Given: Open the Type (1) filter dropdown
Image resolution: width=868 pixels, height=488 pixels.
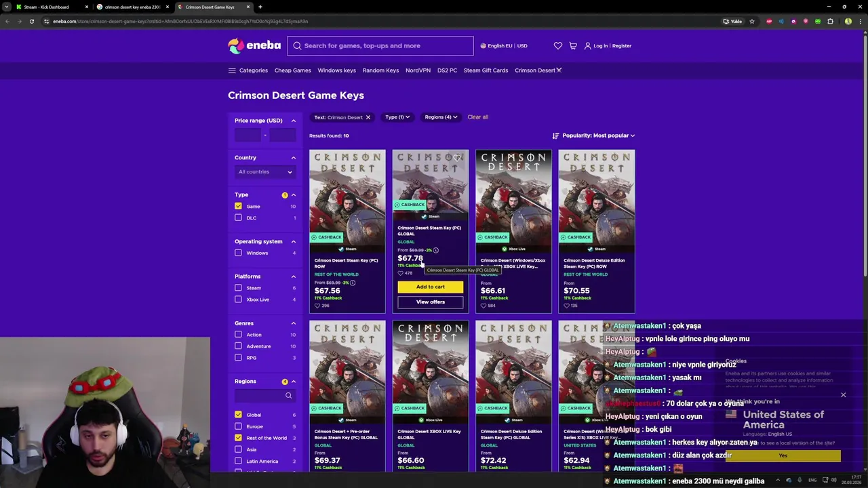Looking at the screenshot, I should [x=397, y=117].
